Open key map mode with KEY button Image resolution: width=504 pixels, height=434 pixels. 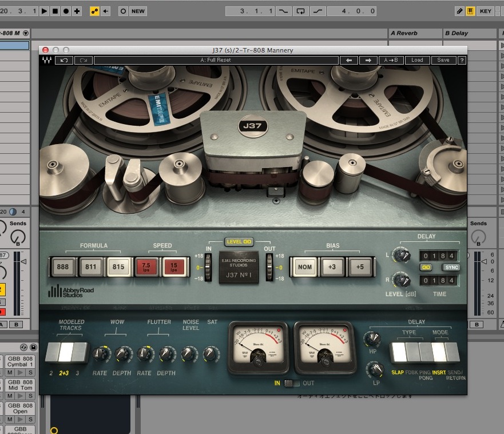pos(485,11)
